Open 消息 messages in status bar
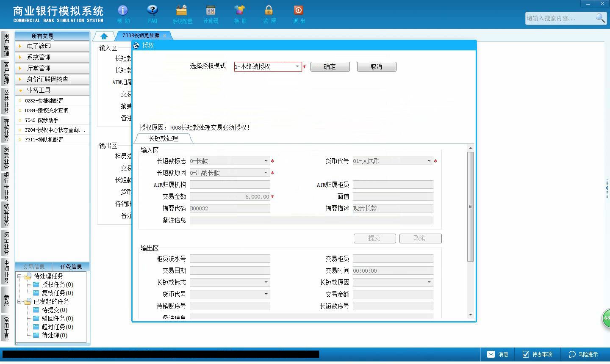 tap(498, 354)
